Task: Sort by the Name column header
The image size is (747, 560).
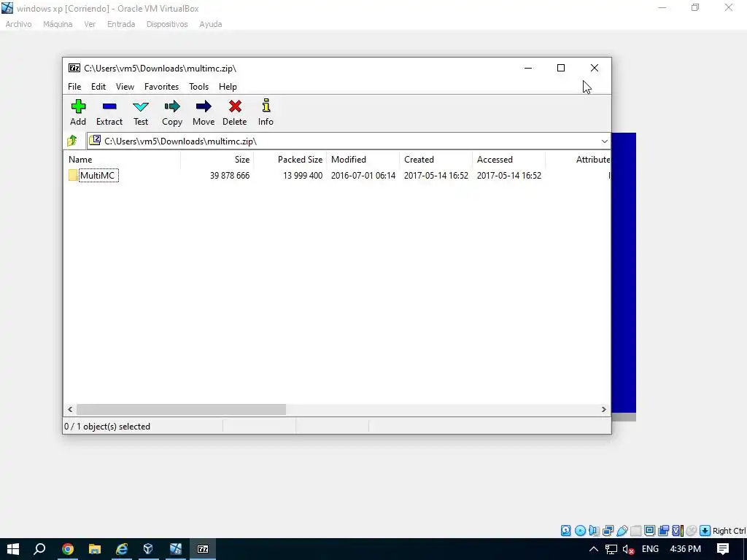Action: click(x=122, y=160)
